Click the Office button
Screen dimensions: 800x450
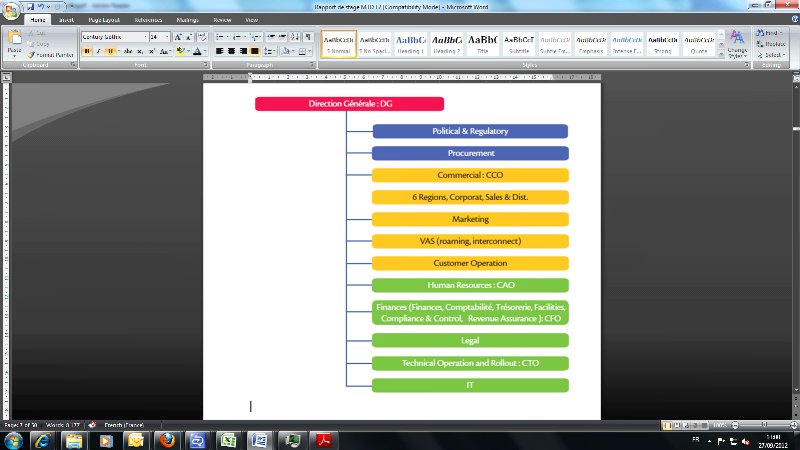(x=10, y=10)
